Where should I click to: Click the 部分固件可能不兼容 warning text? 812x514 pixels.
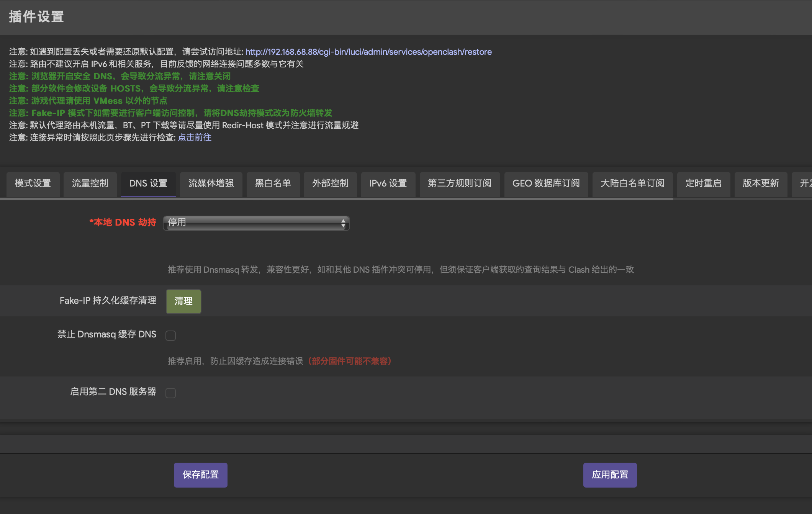click(349, 361)
